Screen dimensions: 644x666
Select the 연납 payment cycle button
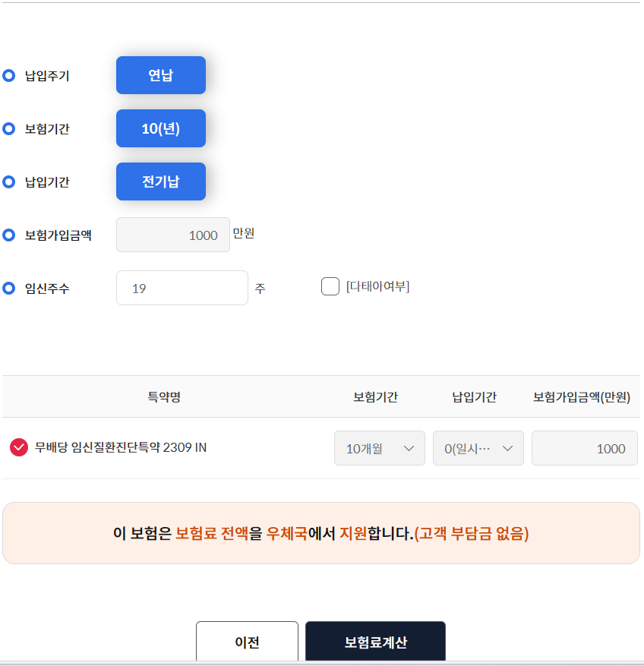[160, 75]
